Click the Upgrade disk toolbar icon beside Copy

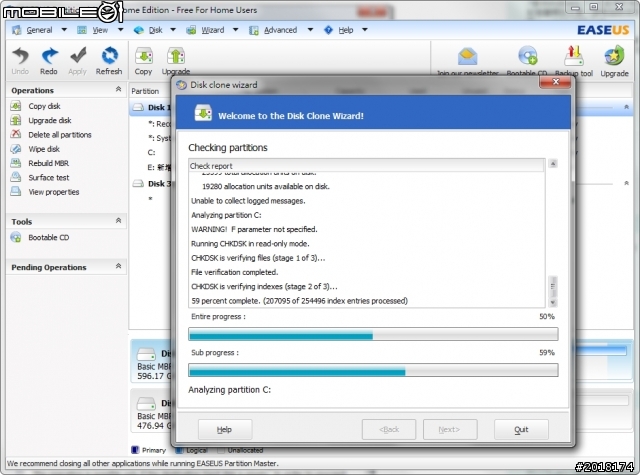176,56
